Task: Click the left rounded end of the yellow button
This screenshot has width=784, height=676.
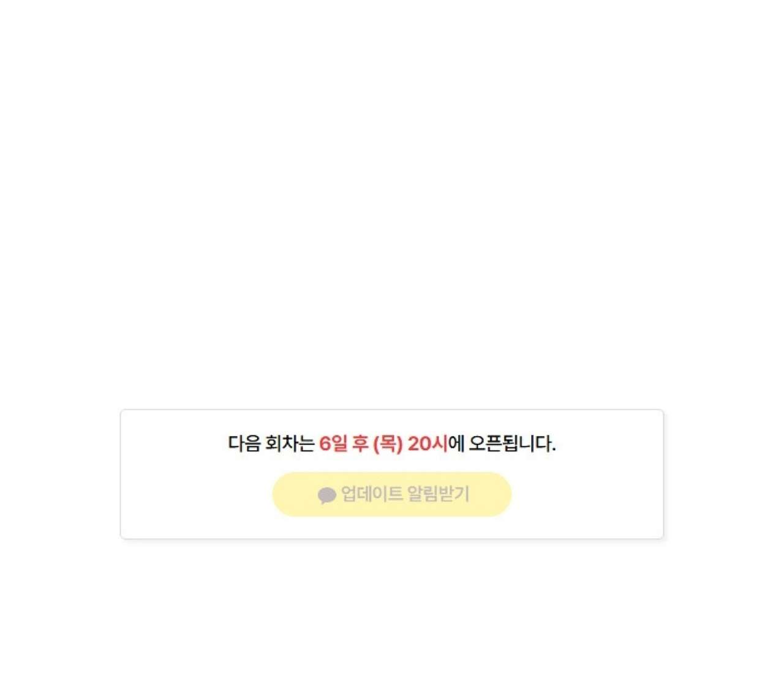Action: tap(285, 494)
